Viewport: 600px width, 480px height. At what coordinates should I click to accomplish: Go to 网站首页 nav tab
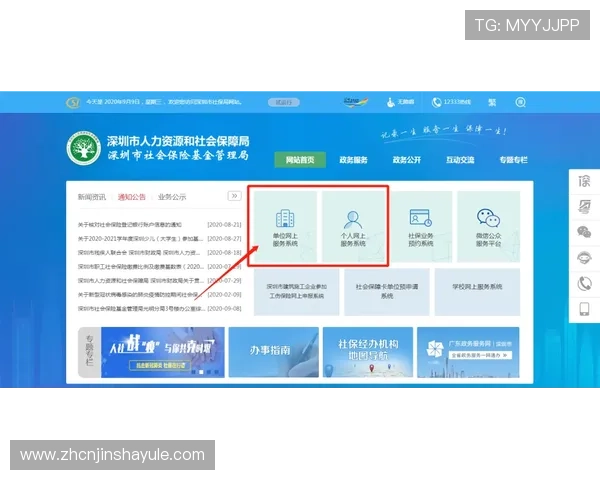pos(300,160)
